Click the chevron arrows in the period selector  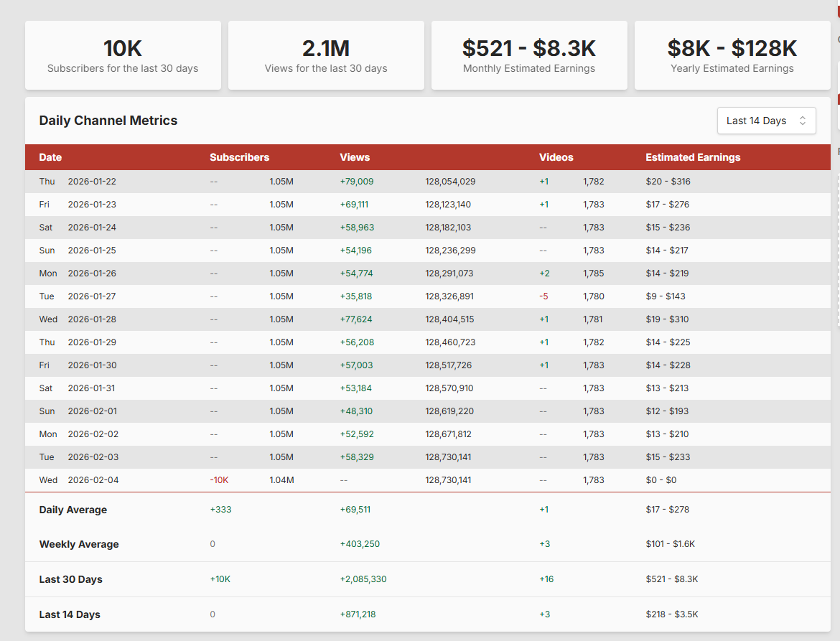pos(803,121)
